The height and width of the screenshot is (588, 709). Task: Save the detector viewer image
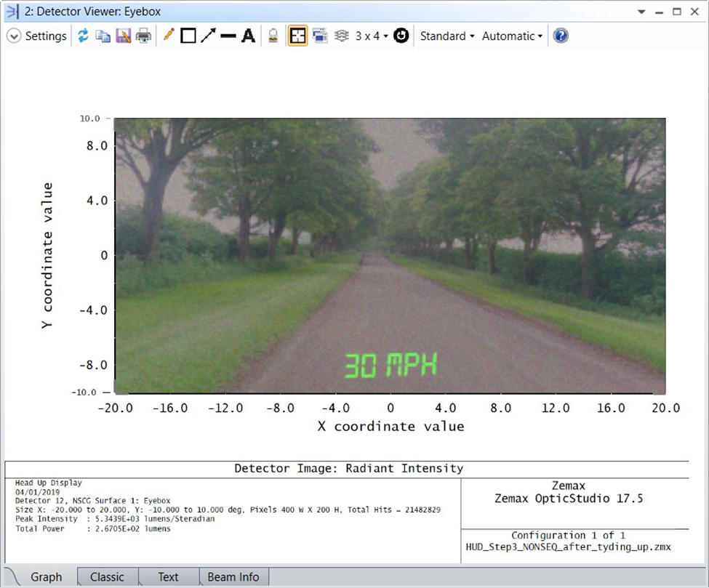[123, 36]
